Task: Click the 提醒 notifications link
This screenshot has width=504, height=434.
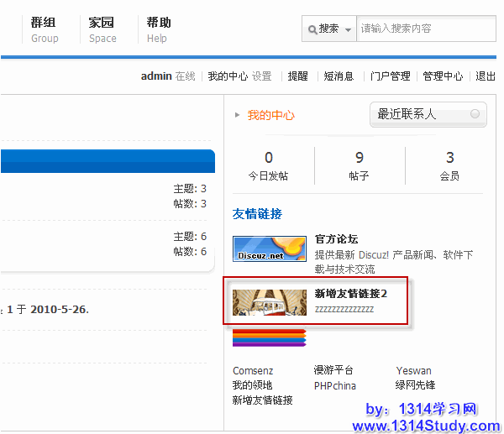Action: (x=298, y=76)
